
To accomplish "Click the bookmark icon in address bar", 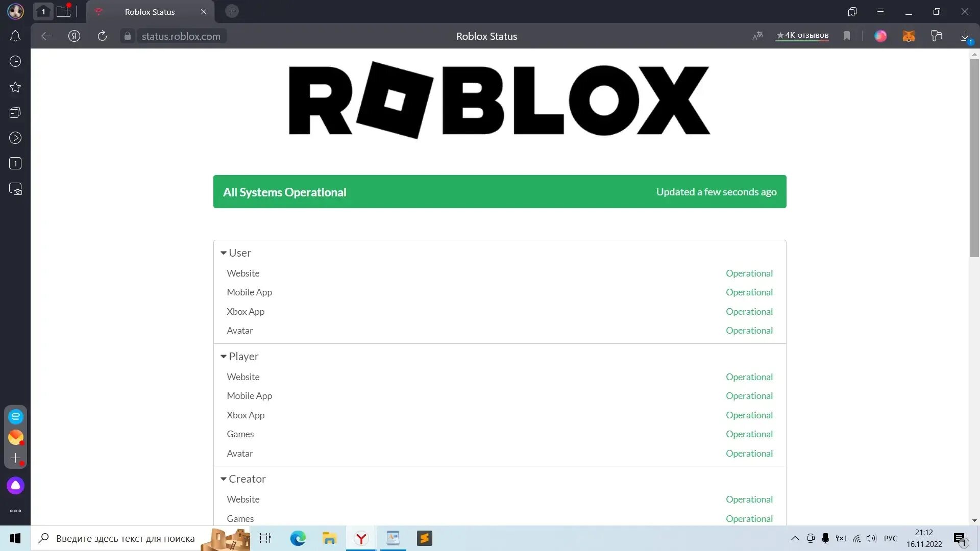I will point(847,36).
